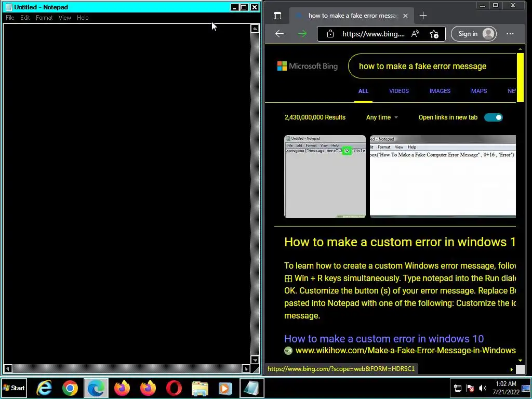Viewport: 532px width, 399px height.
Task: Switch to Microsoft Edge on taskbar
Action: click(x=96, y=388)
